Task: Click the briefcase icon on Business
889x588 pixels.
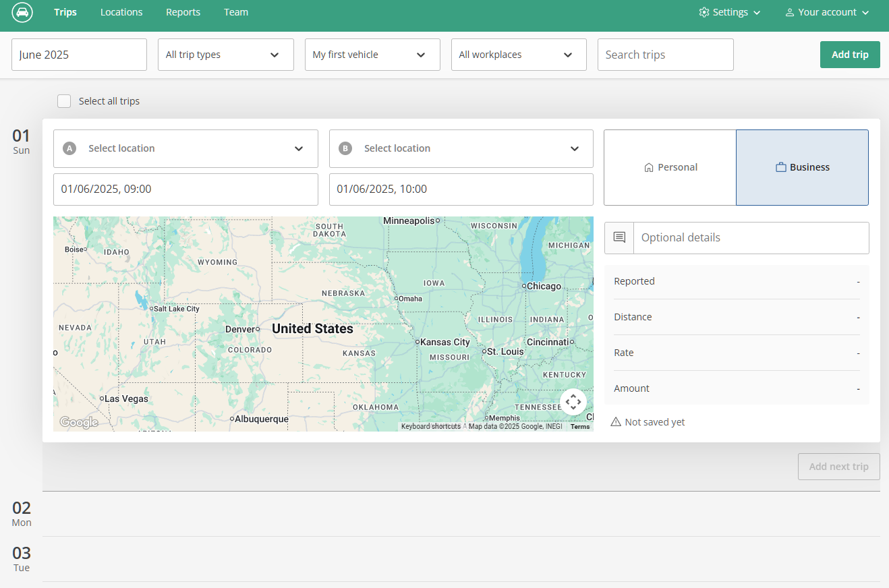Action: [781, 167]
